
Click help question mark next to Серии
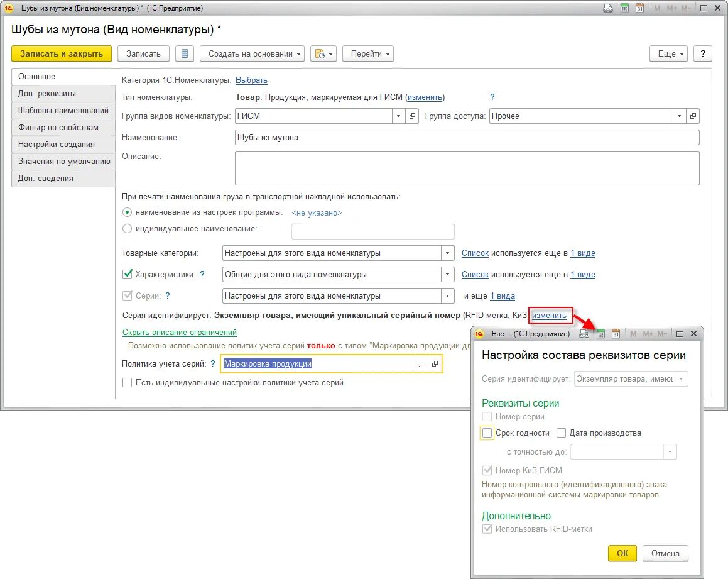click(168, 296)
